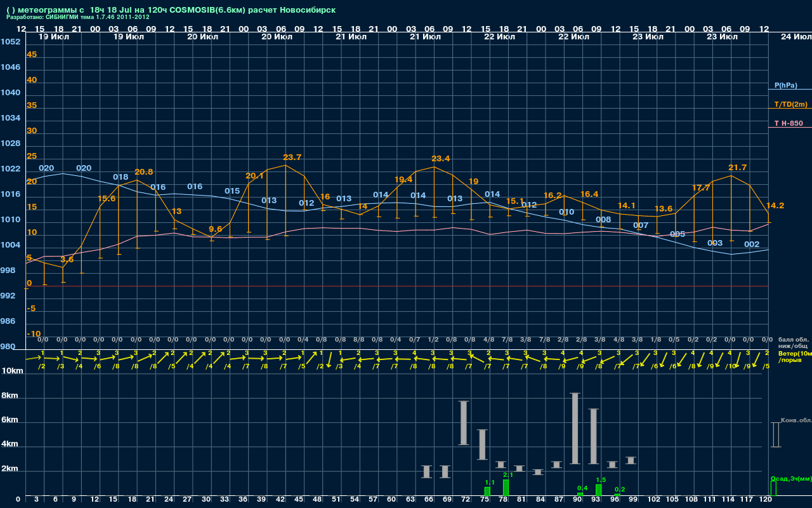Select the P(hPa) legend label
This screenshot has height=508, width=812.
click(786, 85)
